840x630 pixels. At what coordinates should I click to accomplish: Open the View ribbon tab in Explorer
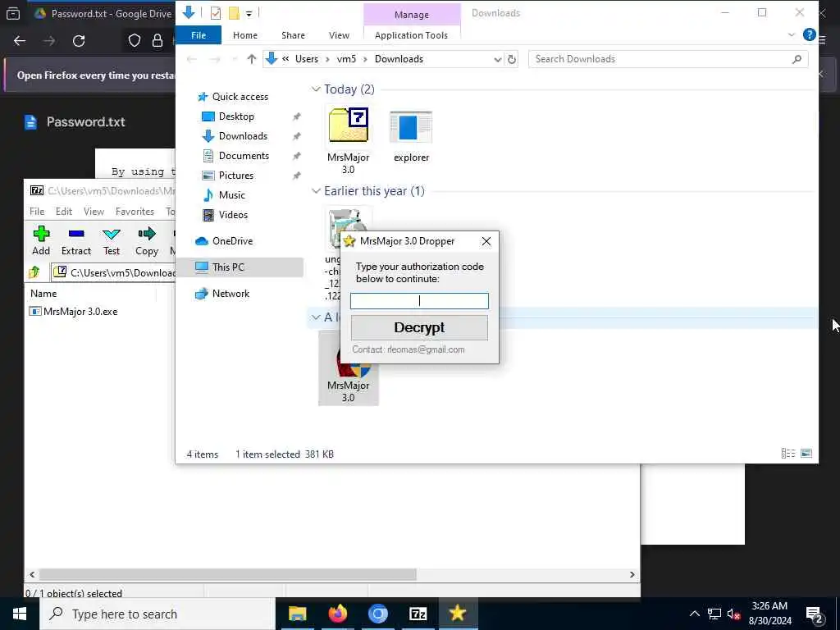tap(339, 35)
